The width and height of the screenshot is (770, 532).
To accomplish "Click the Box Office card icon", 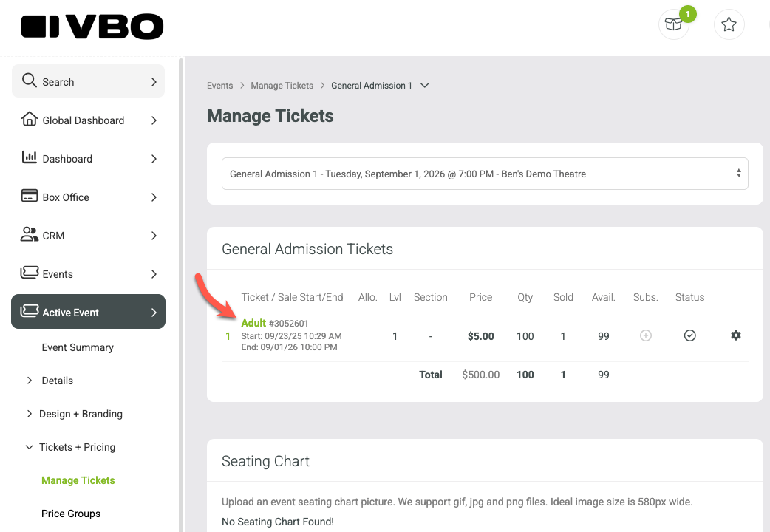I will point(30,196).
